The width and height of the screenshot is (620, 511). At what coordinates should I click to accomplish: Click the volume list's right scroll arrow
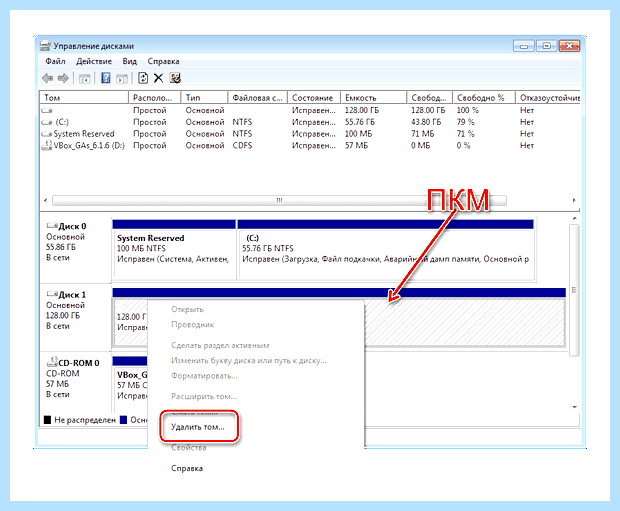574,200
